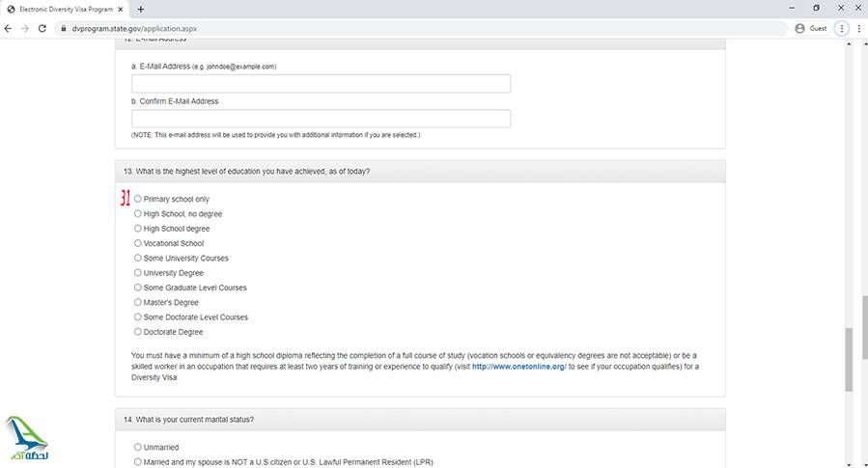Click the Confirm E-Mail Address field
Image resolution: width=868 pixels, height=468 pixels.
tap(321, 119)
